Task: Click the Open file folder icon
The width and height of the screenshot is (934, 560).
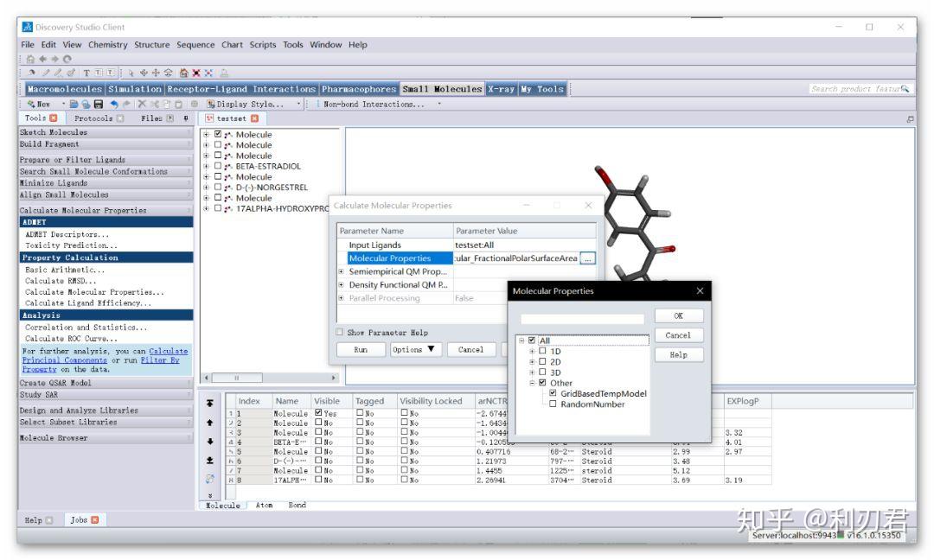Action: (x=74, y=105)
